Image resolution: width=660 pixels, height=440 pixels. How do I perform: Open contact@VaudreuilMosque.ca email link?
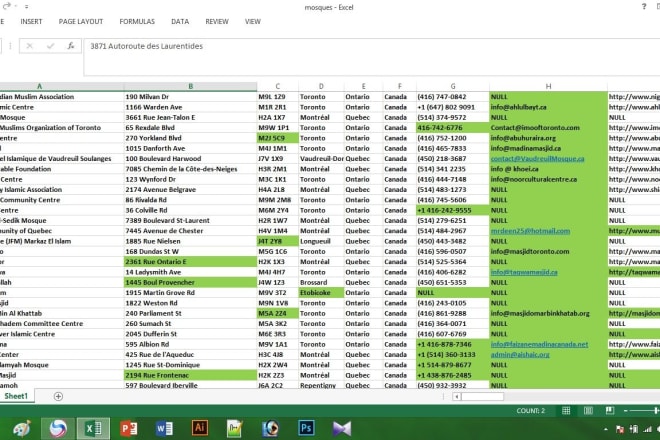538,159
